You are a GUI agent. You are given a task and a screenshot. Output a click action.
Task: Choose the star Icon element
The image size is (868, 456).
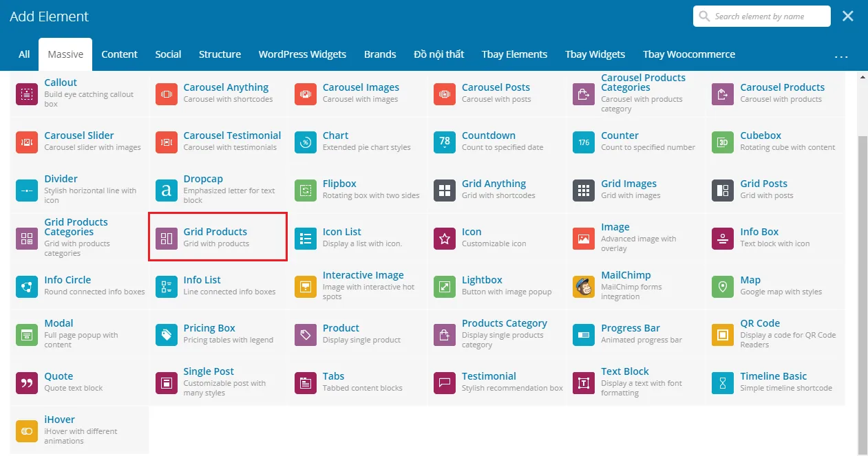445,238
